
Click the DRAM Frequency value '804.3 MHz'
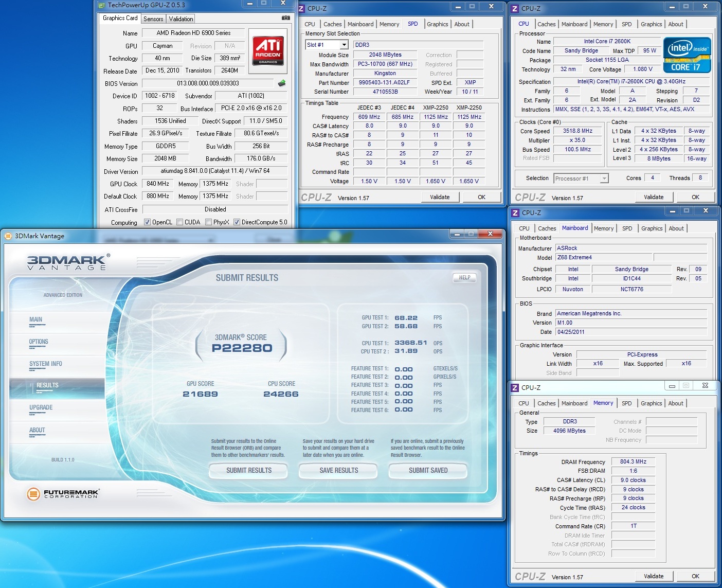(633, 461)
